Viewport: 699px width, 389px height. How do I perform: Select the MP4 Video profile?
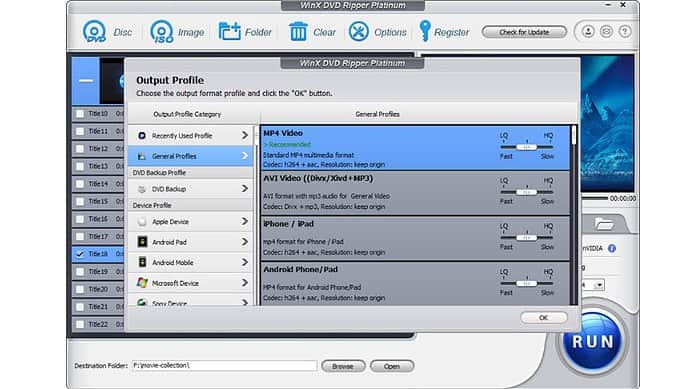(x=415, y=148)
